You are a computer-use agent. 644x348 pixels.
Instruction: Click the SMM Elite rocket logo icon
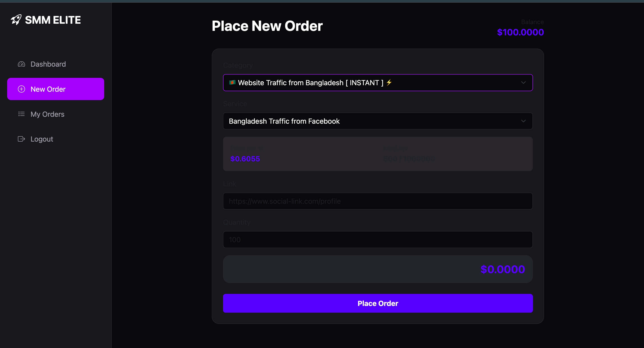coord(16,20)
